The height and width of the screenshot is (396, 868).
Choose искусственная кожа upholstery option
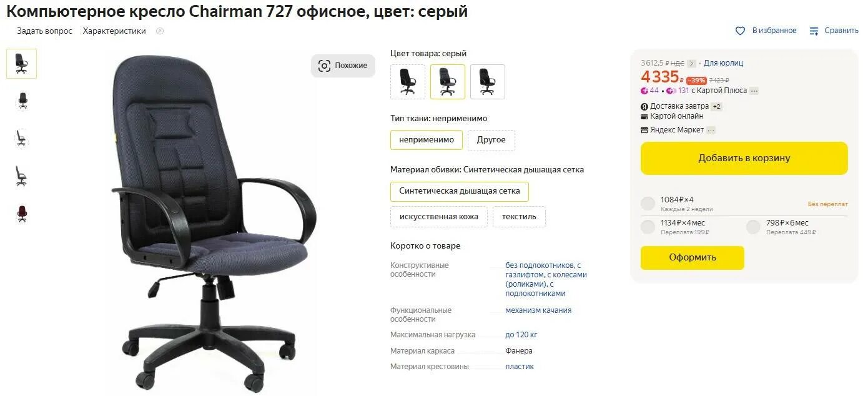439,217
